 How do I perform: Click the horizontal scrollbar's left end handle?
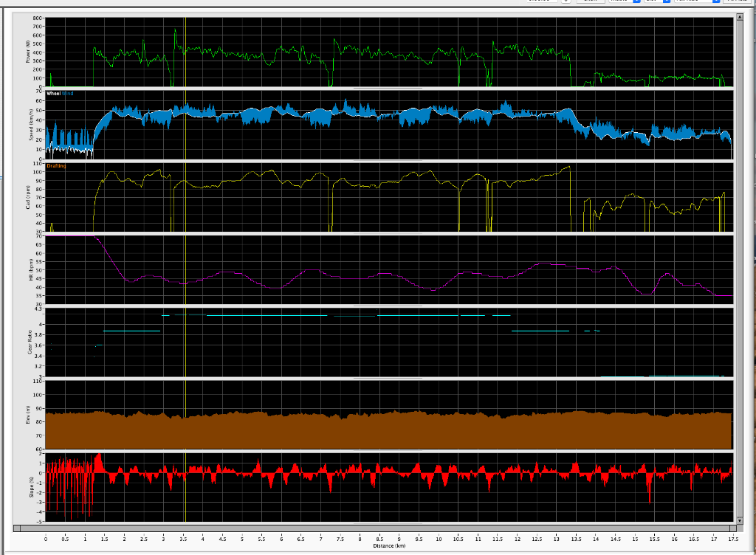tap(17, 528)
